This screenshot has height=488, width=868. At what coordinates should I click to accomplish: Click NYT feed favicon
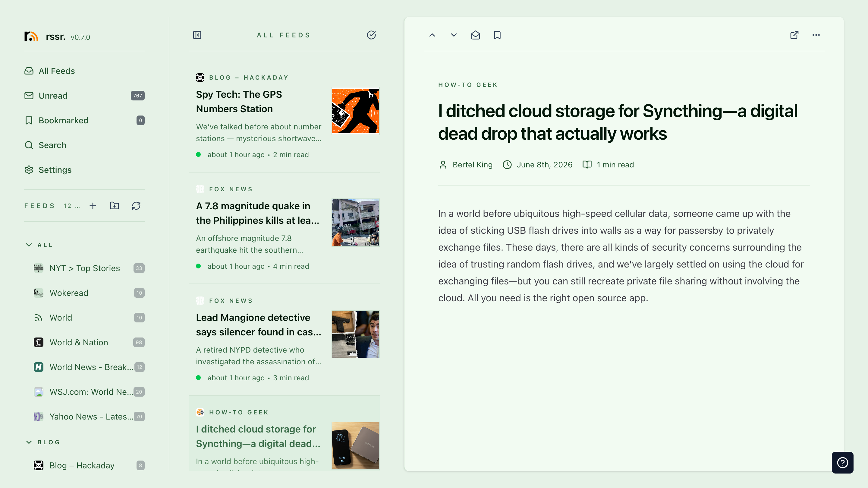click(x=38, y=268)
